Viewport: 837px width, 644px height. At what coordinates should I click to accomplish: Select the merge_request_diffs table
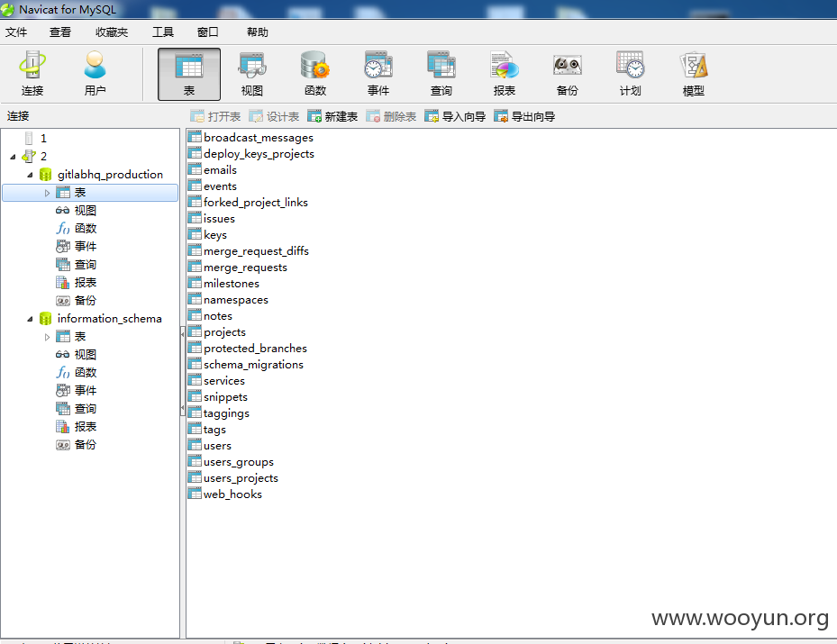tap(249, 251)
